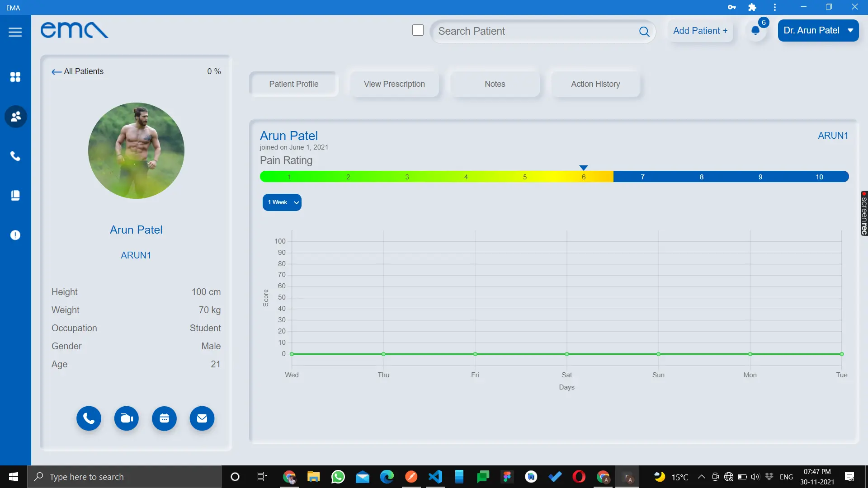Open the dashboard grid icon in sidebar
Image resolution: width=868 pixels, height=488 pixels.
click(15, 77)
